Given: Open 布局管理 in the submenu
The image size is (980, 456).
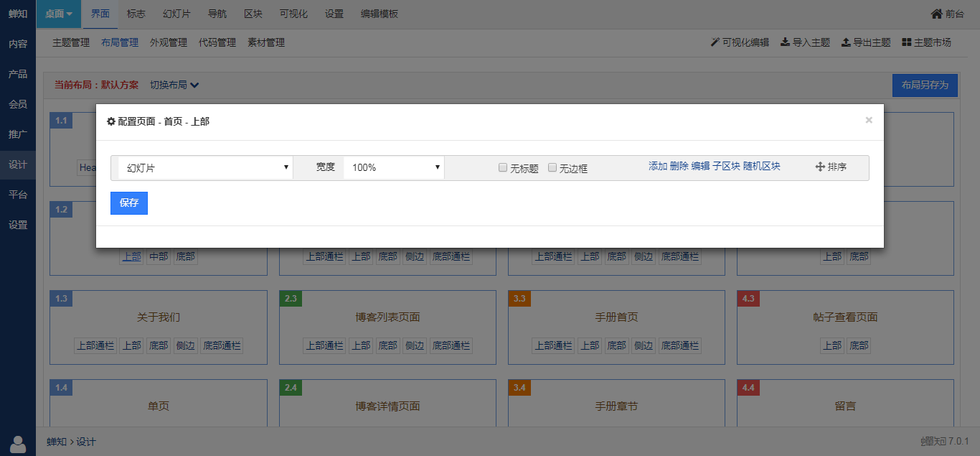Looking at the screenshot, I should coord(120,42).
